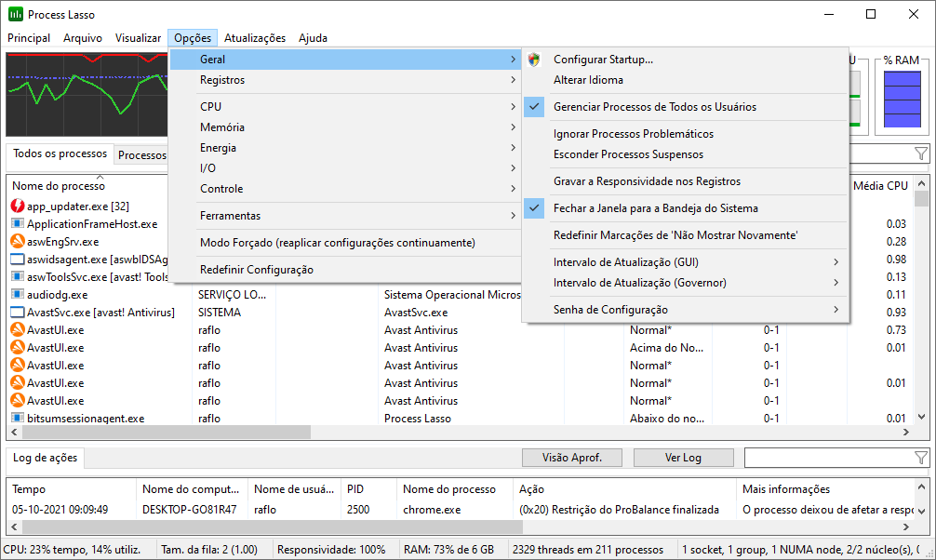This screenshot has width=936, height=560.
Task: Expand the Memória submenu
Action: [x=345, y=127]
